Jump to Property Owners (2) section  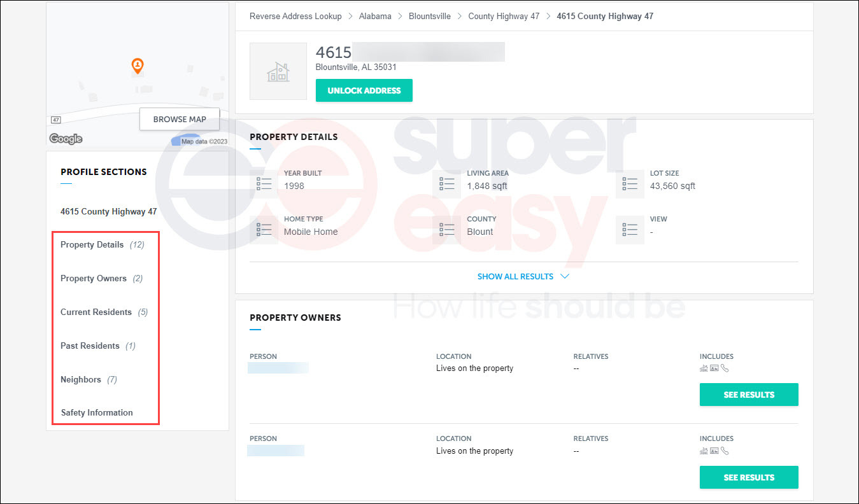tap(102, 278)
